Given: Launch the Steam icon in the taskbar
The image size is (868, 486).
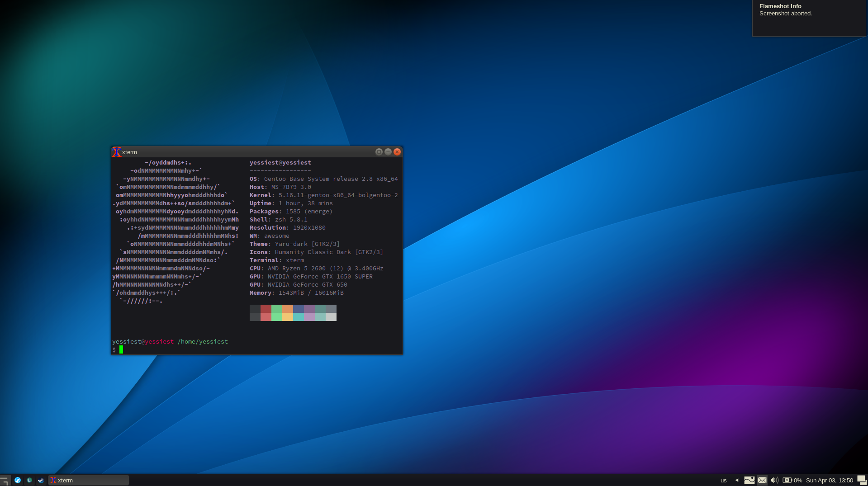Looking at the screenshot, I should point(41,480).
